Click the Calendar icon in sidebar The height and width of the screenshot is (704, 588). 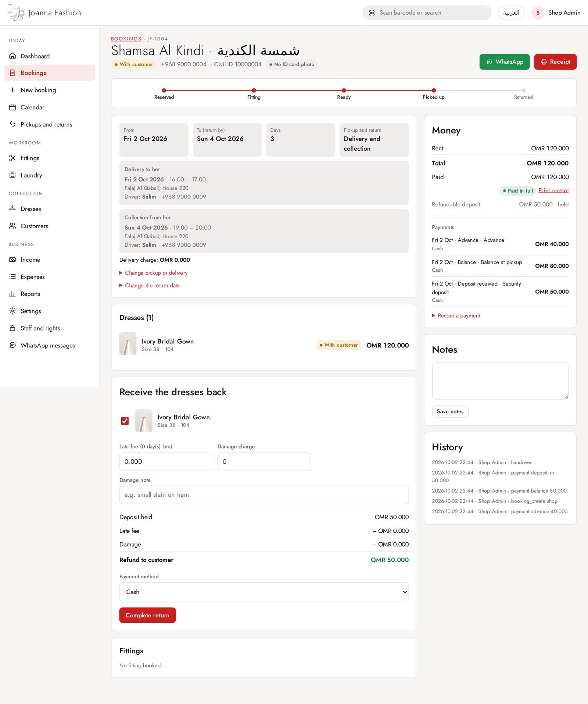[12, 107]
